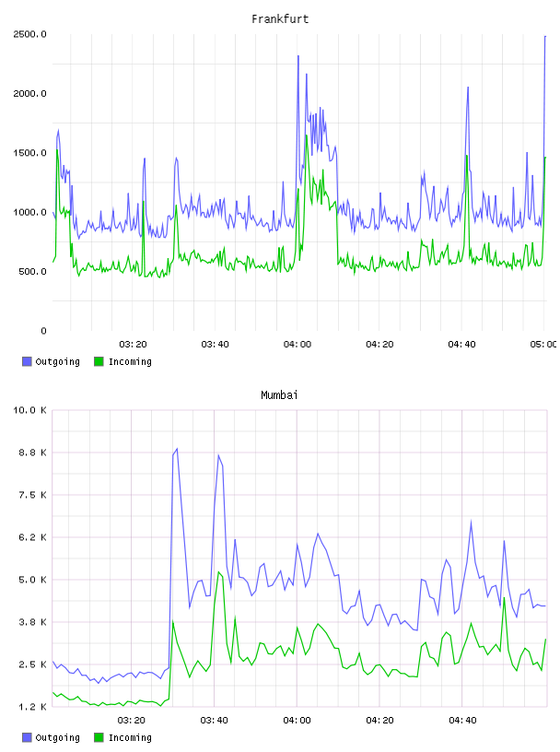Click the 0 y-axis label in Frankfurt
The width and height of the screenshot is (560, 752).
point(43,331)
